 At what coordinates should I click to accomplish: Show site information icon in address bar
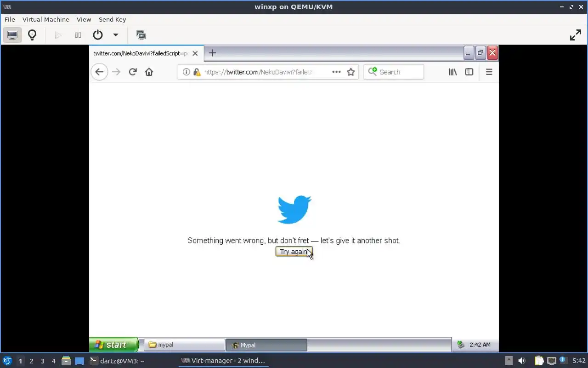(x=186, y=72)
